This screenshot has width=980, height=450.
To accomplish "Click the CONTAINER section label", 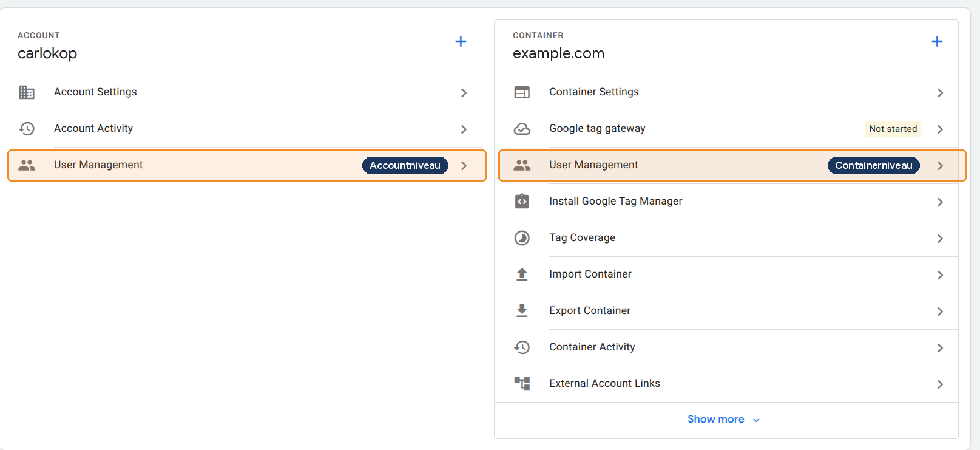I will click(x=538, y=35).
